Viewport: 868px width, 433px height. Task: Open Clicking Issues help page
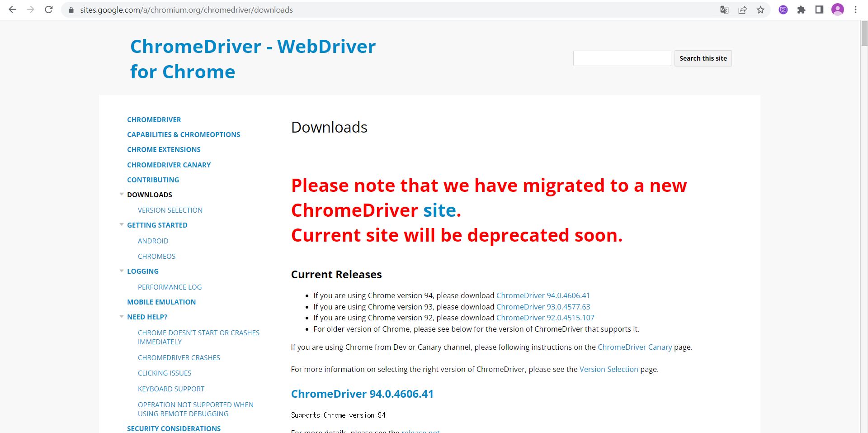pos(165,373)
